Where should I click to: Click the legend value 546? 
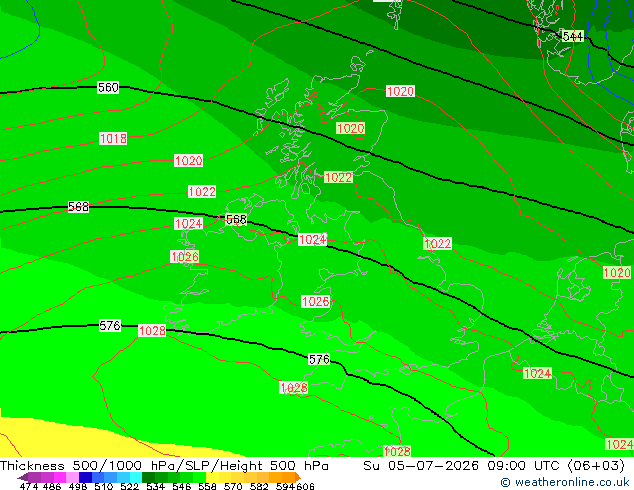181,486
